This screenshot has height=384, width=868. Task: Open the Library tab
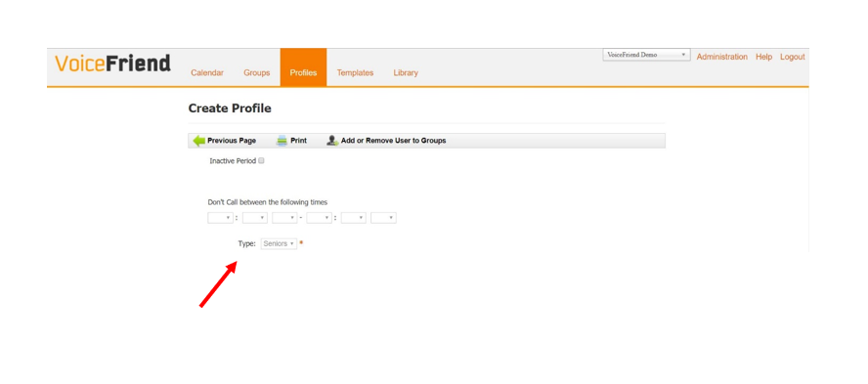tap(406, 73)
